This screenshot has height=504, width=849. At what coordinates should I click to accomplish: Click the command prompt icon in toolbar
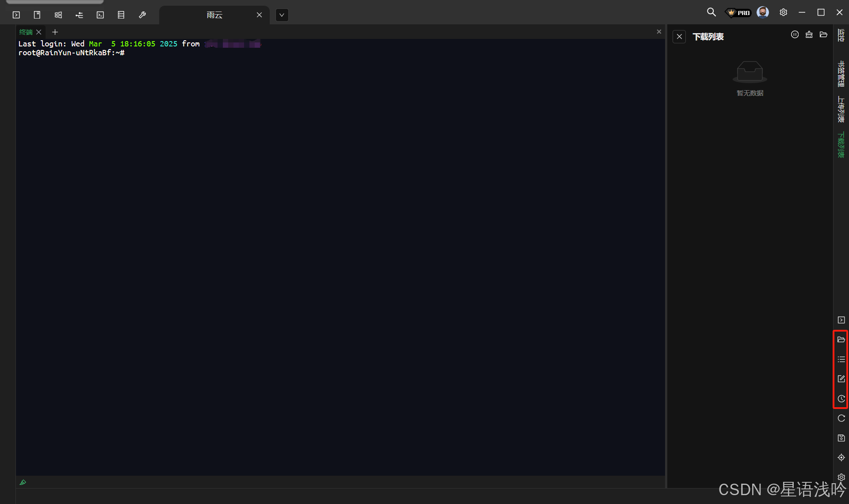tap(100, 15)
